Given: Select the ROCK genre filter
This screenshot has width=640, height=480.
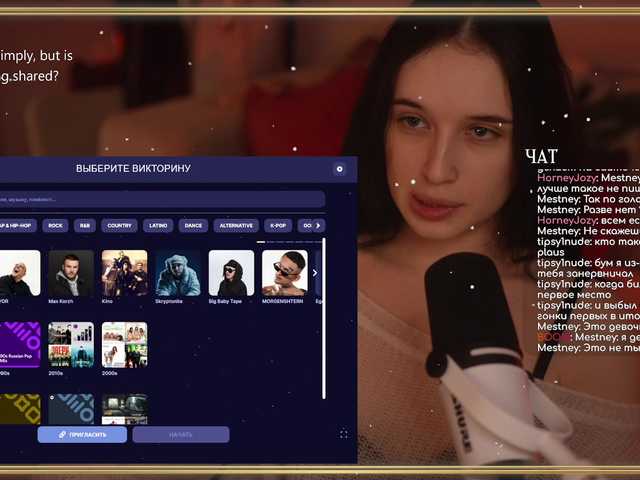Looking at the screenshot, I should point(56,226).
